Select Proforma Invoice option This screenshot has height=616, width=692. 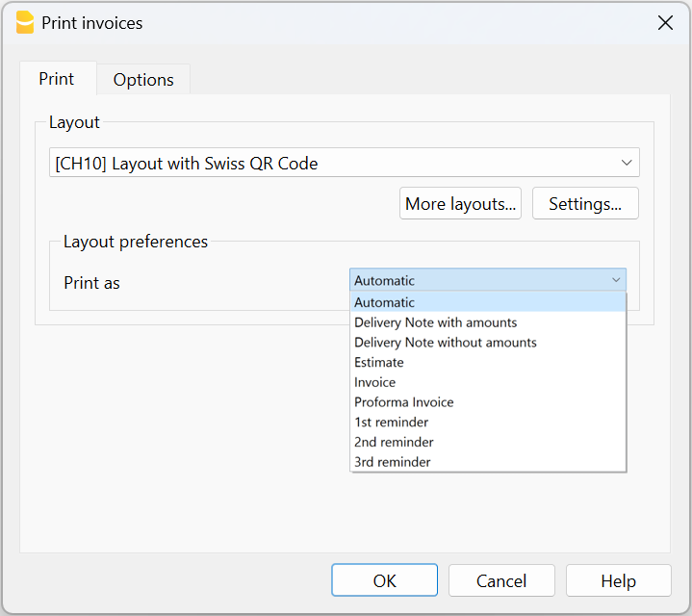(403, 402)
